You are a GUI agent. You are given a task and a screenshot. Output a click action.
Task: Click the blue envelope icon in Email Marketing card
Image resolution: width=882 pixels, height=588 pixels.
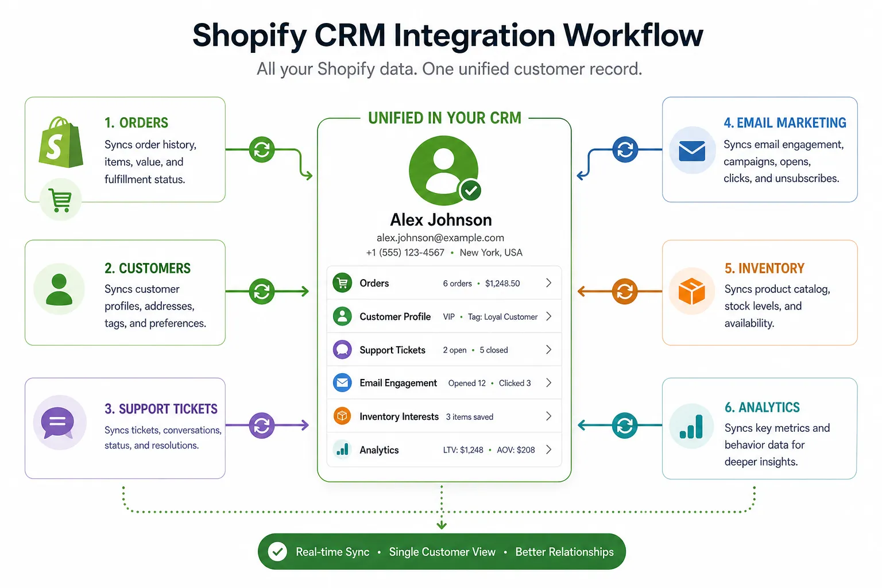click(x=692, y=150)
